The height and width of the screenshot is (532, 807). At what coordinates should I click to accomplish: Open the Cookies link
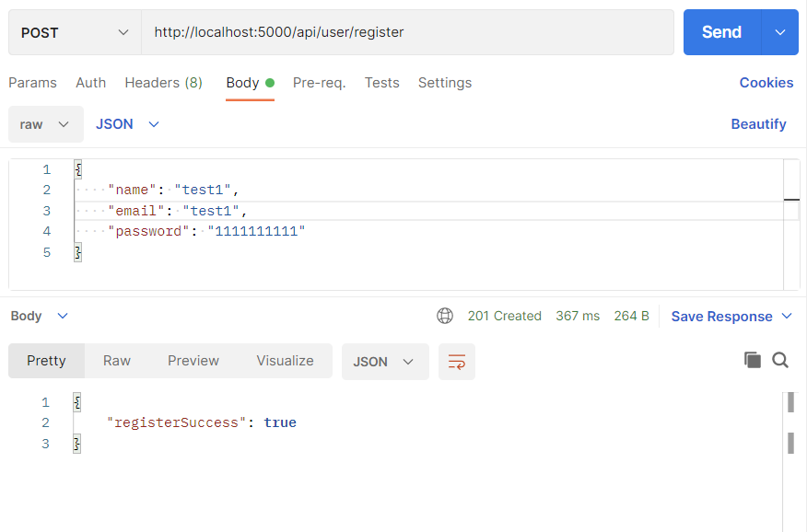click(x=766, y=83)
